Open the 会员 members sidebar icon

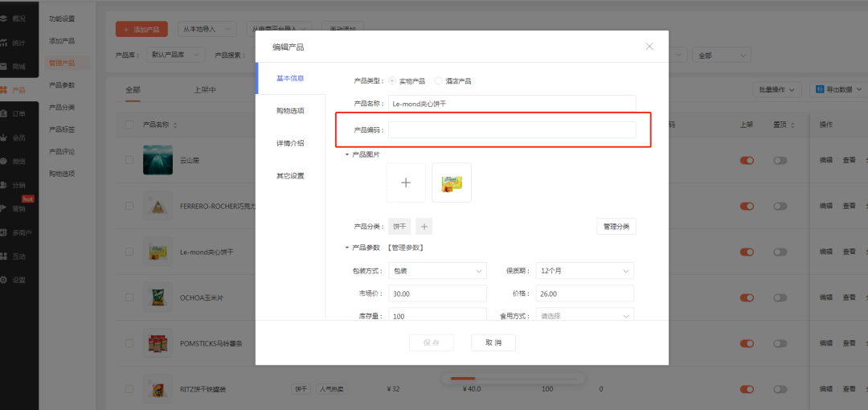tap(4, 137)
